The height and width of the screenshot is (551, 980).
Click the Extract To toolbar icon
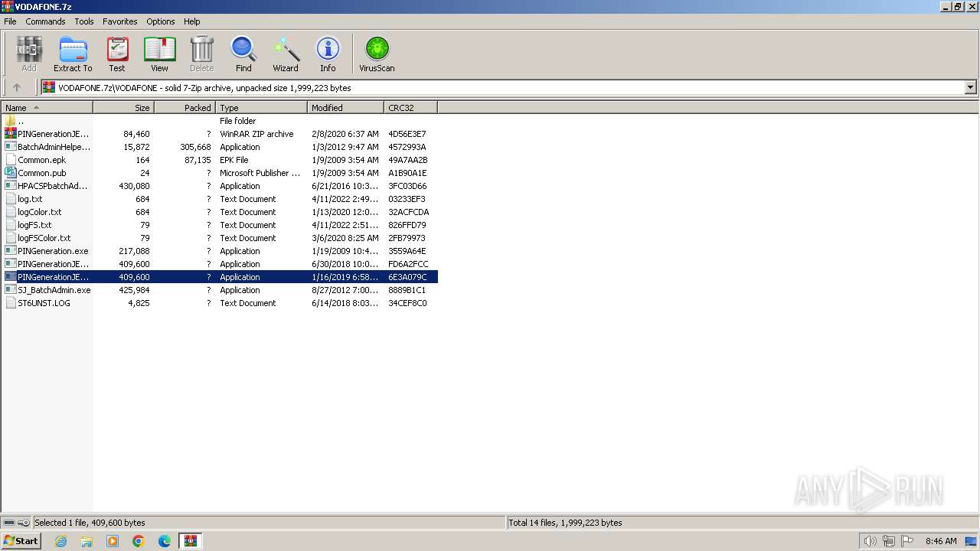(73, 54)
